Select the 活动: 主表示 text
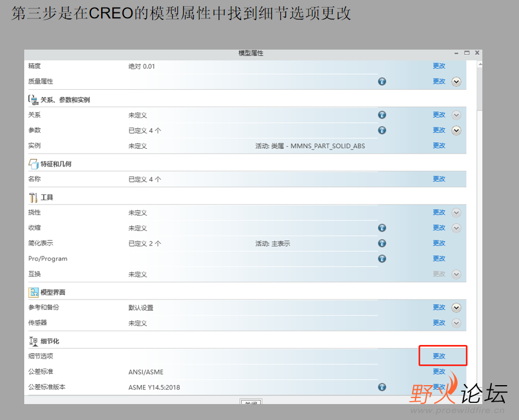The image size is (519, 420). pyautogui.click(x=273, y=244)
